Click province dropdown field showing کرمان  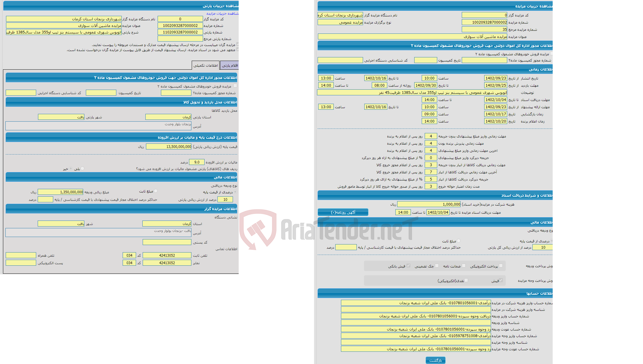click(163, 117)
